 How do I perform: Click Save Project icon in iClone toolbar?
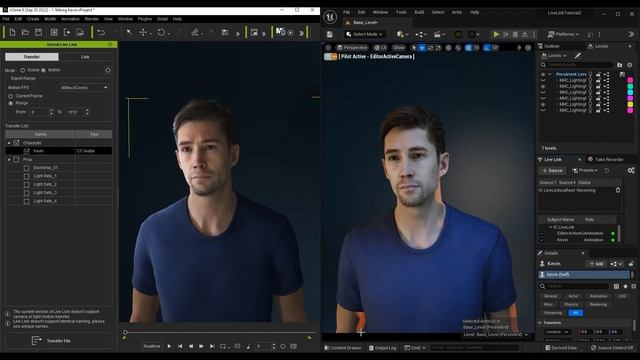(38, 32)
